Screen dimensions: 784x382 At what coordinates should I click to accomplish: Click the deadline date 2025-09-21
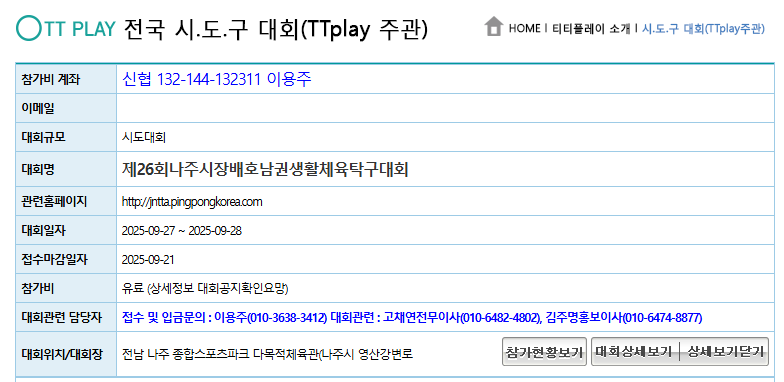pyautogui.click(x=148, y=260)
